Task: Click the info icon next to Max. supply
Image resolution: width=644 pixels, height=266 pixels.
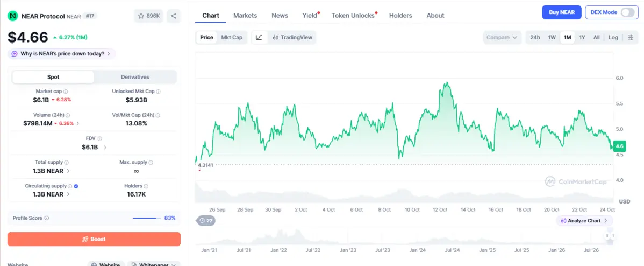Action: [x=151, y=163]
